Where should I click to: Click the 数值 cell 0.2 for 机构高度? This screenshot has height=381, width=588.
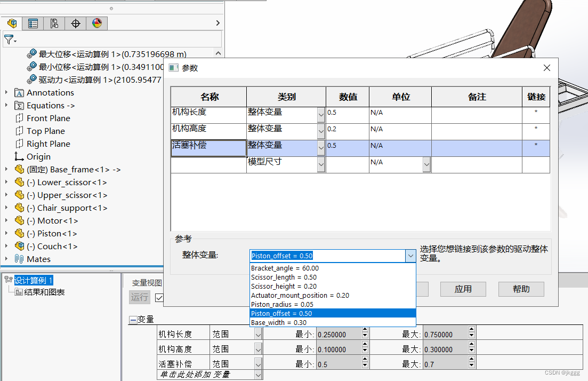(347, 131)
